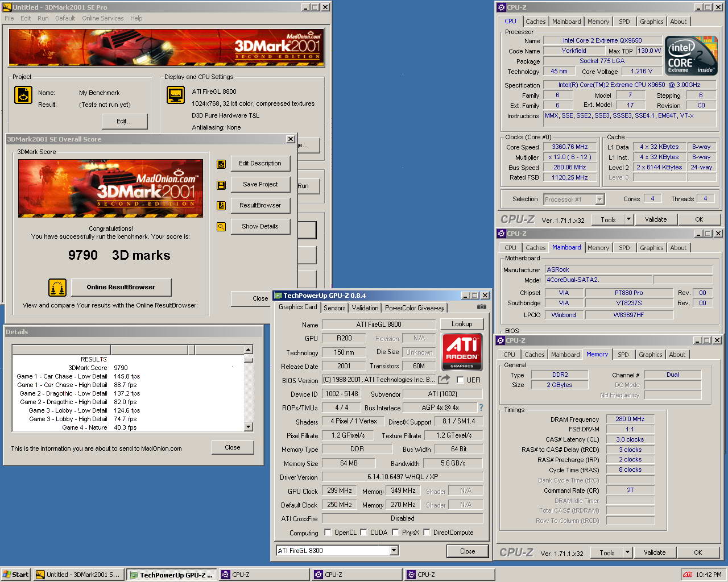
Task: Switch to Sensors tab in GPU-Z
Action: click(x=334, y=307)
